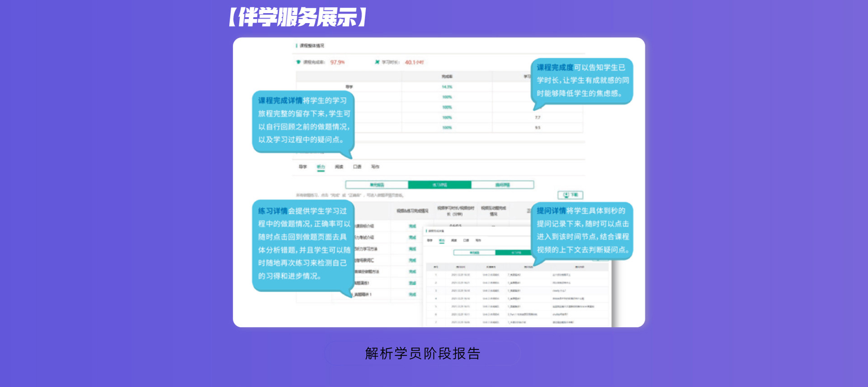Open the 口语 tab in the main report
This screenshot has width=868, height=387.
pos(357,167)
